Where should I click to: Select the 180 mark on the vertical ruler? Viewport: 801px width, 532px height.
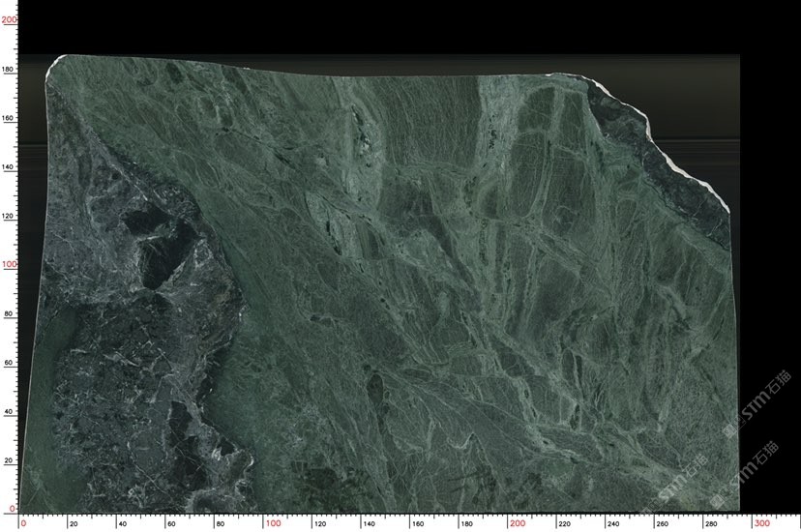(9, 70)
